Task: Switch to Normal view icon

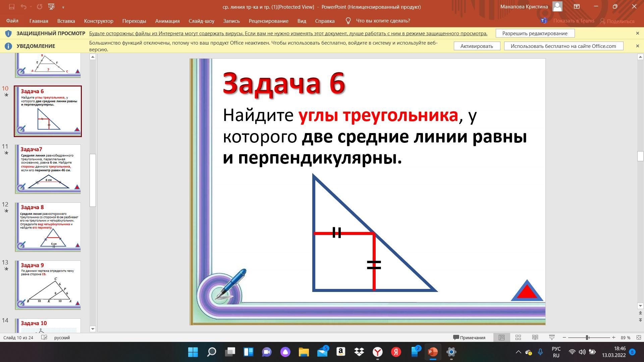Action: [x=501, y=338]
